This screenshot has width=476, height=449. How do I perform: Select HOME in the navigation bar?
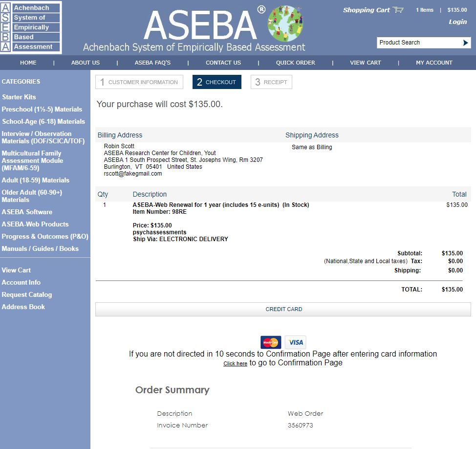28,63
